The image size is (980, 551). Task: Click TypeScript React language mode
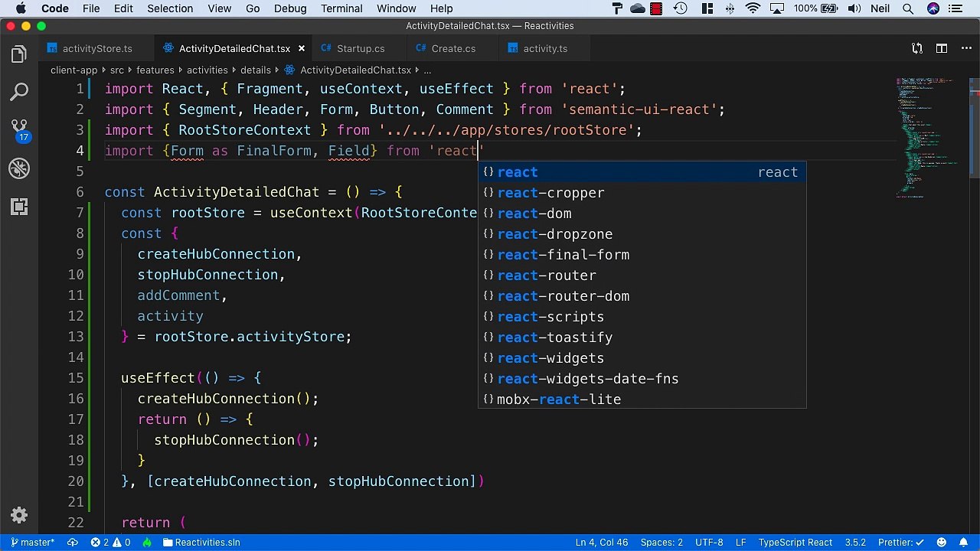(795, 543)
